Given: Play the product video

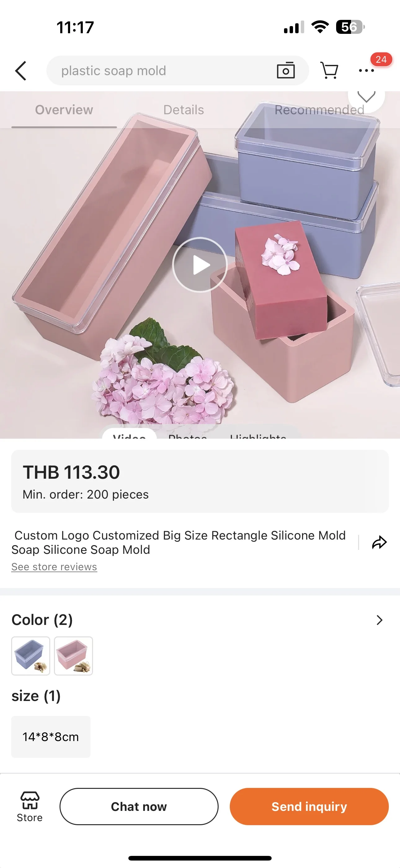Looking at the screenshot, I should pos(200,264).
